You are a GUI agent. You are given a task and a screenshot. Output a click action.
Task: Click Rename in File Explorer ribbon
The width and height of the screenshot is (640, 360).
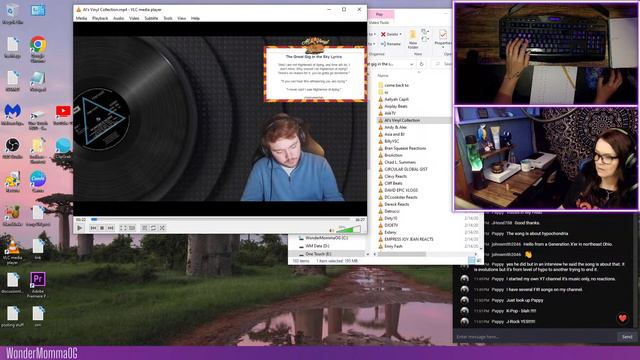391,44
